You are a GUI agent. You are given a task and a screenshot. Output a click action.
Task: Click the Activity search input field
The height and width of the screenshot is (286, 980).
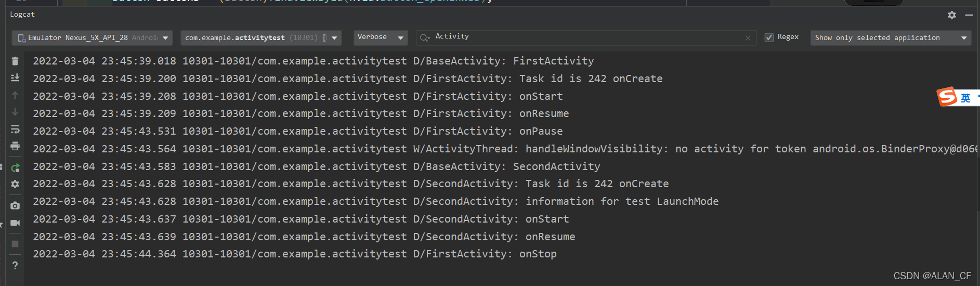587,37
